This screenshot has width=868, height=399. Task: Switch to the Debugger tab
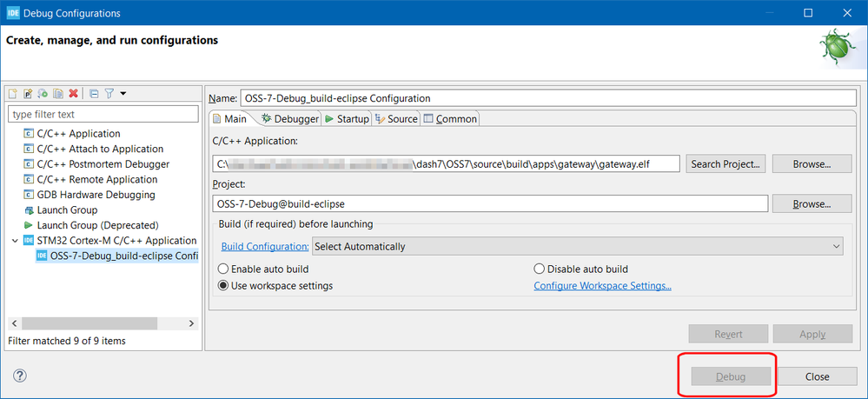(x=290, y=119)
